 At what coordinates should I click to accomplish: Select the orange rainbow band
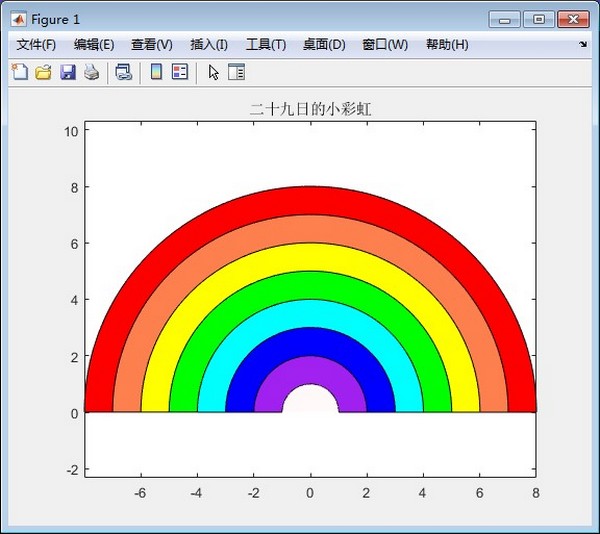click(x=310, y=229)
